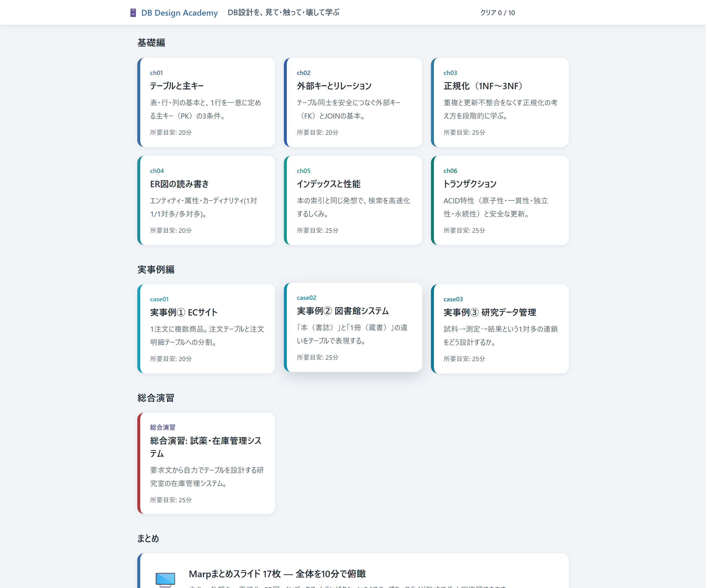This screenshot has height=588, width=706.
Task: Open the ch04 ER図の読み書き card
Action: tap(206, 200)
